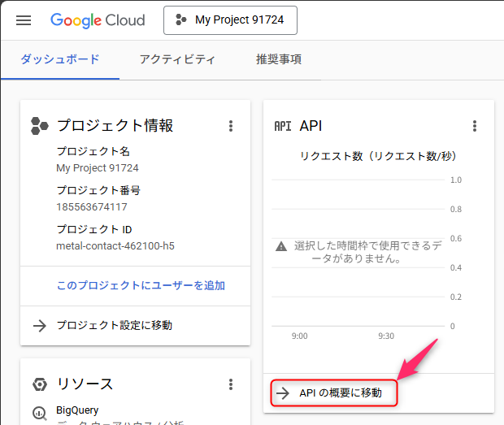504x425 pixels.
Task: Open the API card three-dot menu
Action: point(475,126)
